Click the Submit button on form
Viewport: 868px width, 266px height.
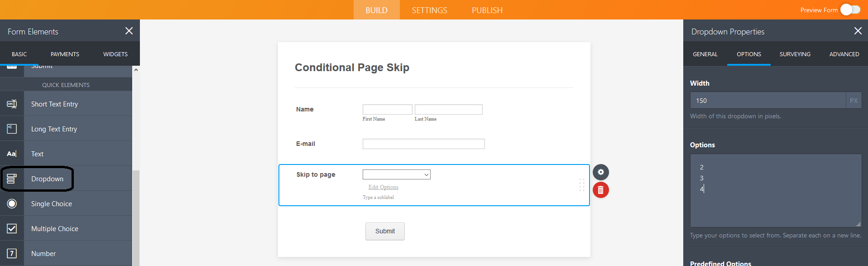tap(385, 231)
